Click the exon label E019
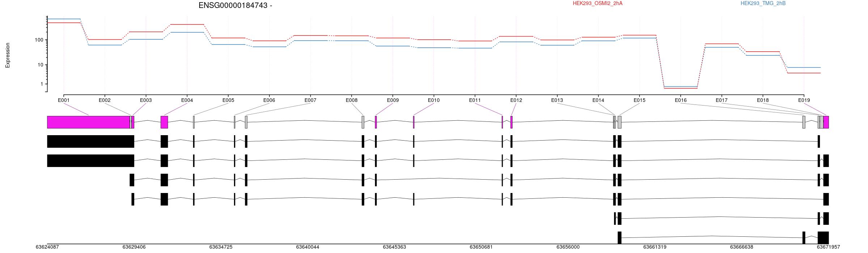The image size is (868, 253). (804, 100)
